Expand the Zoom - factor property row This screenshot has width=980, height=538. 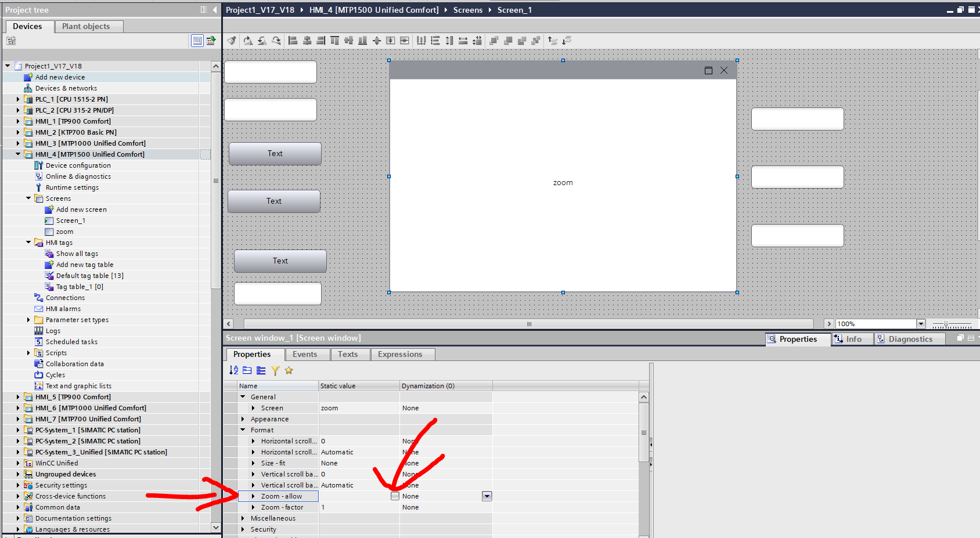coord(253,507)
